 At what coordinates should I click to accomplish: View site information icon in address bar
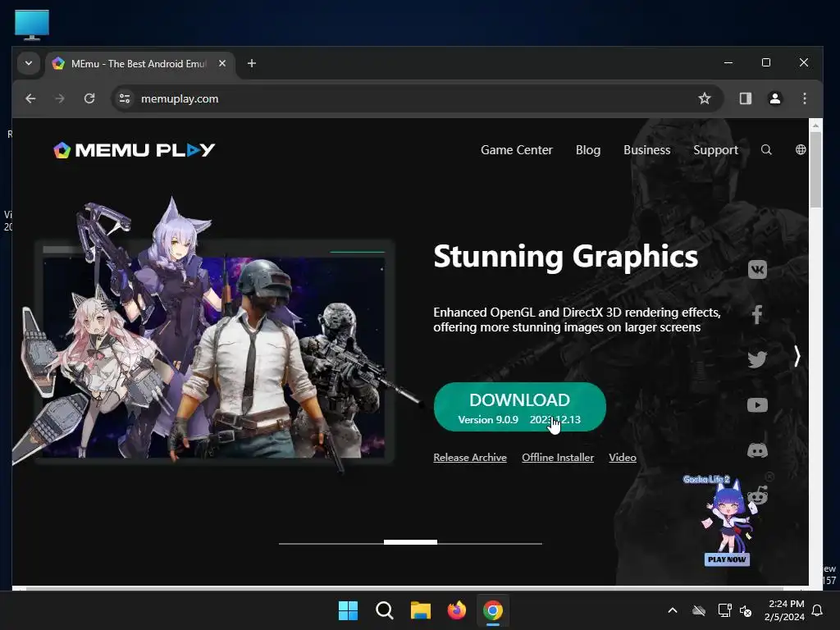[125, 98]
